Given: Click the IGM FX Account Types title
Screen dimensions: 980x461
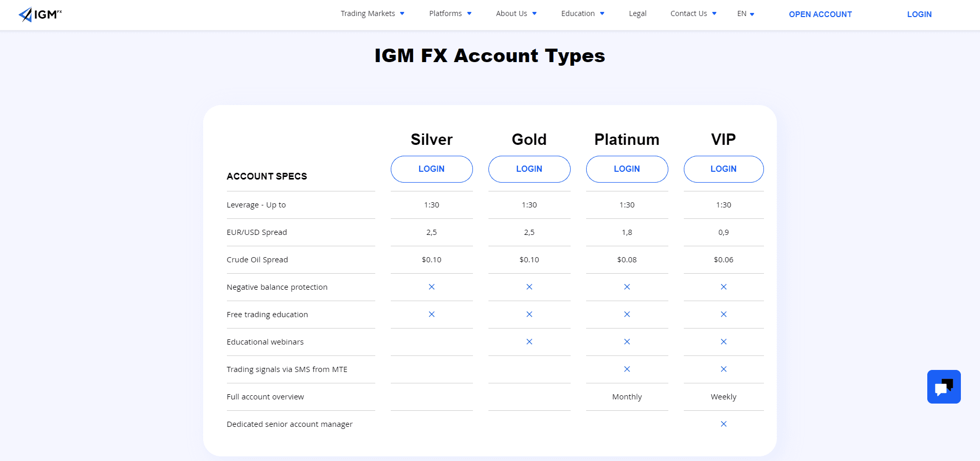Looking at the screenshot, I should (x=489, y=56).
